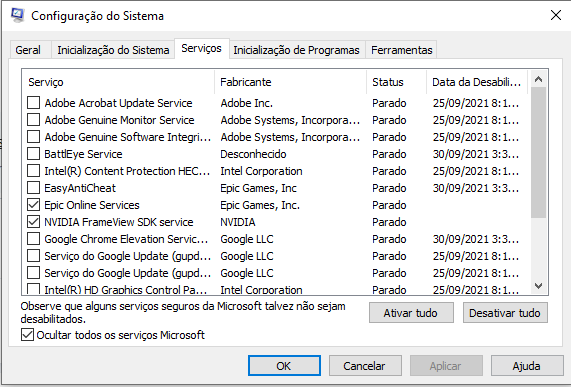Click the Desconhecido manufacturer cell
The image size is (571, 387).
pyautogui.click(x=253, y=154)
